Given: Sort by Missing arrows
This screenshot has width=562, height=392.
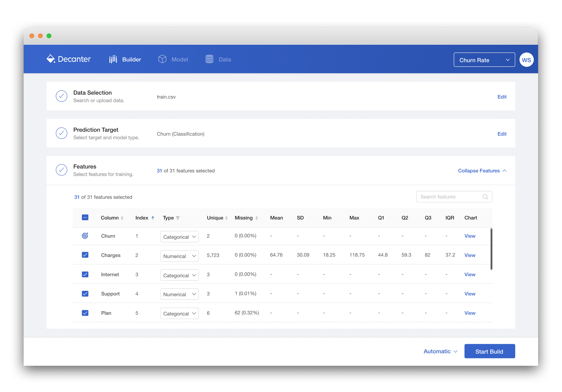Looking at the screenshot, I should click(257, 218).
